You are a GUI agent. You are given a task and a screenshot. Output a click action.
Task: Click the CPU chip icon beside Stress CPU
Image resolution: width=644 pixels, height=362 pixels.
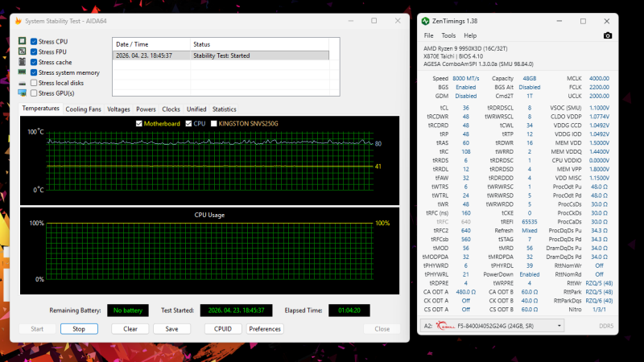coord(23,41)
